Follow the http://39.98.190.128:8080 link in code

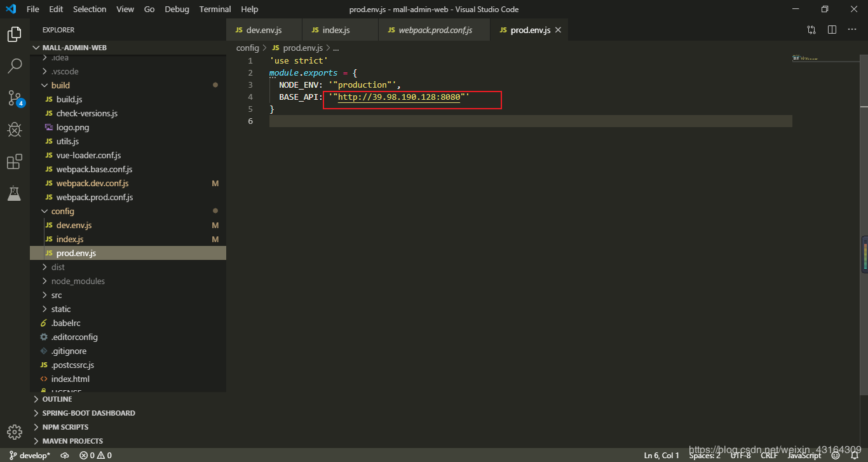398,97
